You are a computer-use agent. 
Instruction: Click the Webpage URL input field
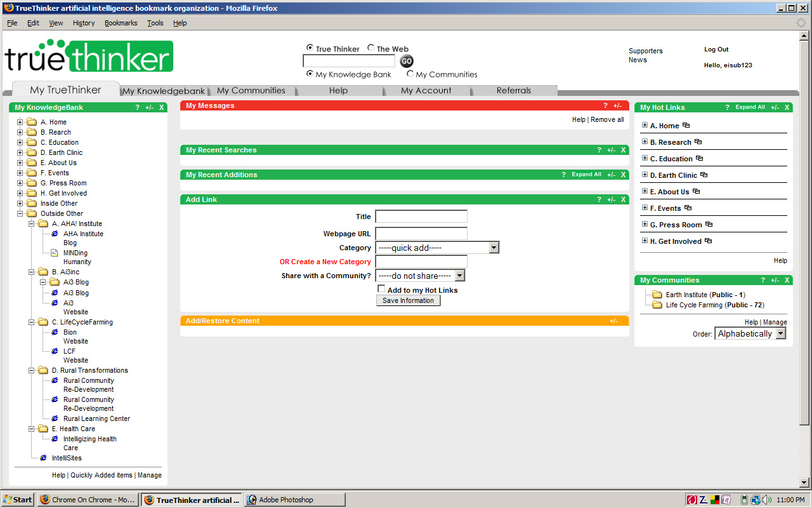(x=421, y=234)
